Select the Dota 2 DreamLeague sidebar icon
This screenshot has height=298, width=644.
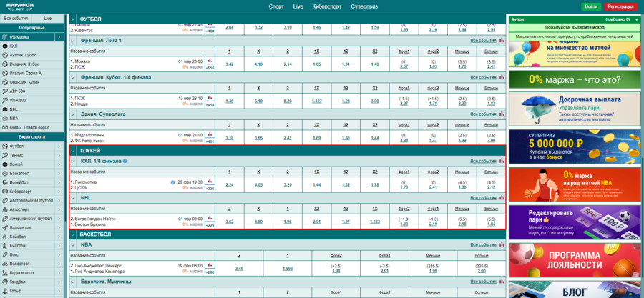point(5,126)
